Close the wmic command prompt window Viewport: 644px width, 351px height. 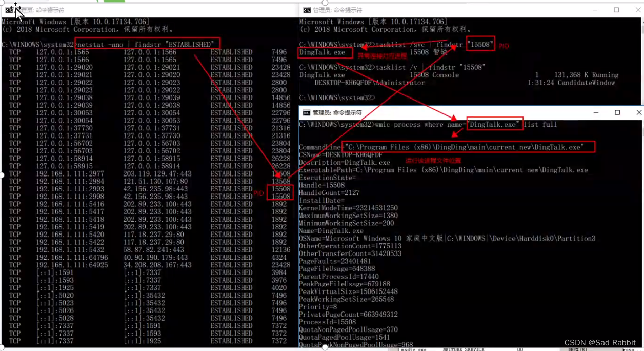pyautogui.click(x=638, y=112)
